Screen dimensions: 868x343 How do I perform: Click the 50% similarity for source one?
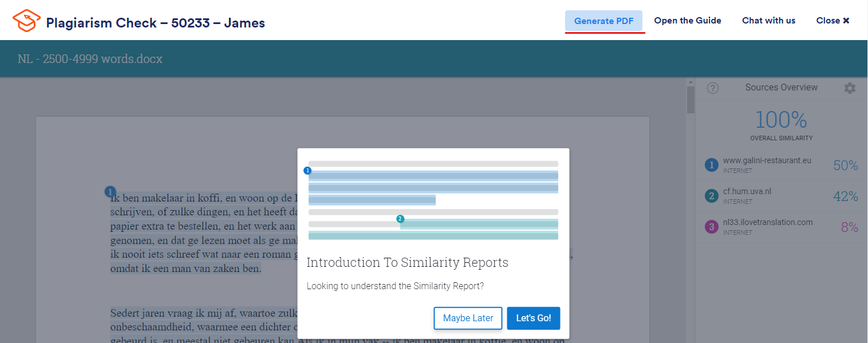pos(845,165)
